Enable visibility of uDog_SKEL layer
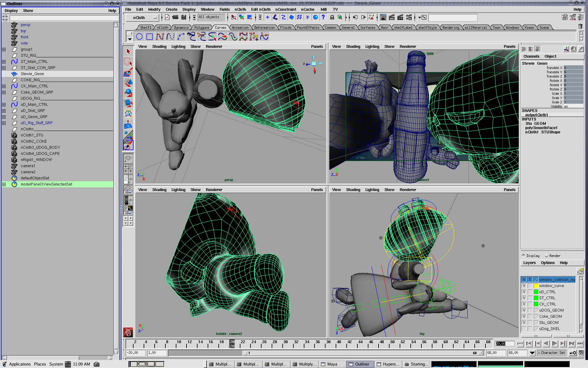The height and width of the screenshot is (368, 588). (524, 329)
